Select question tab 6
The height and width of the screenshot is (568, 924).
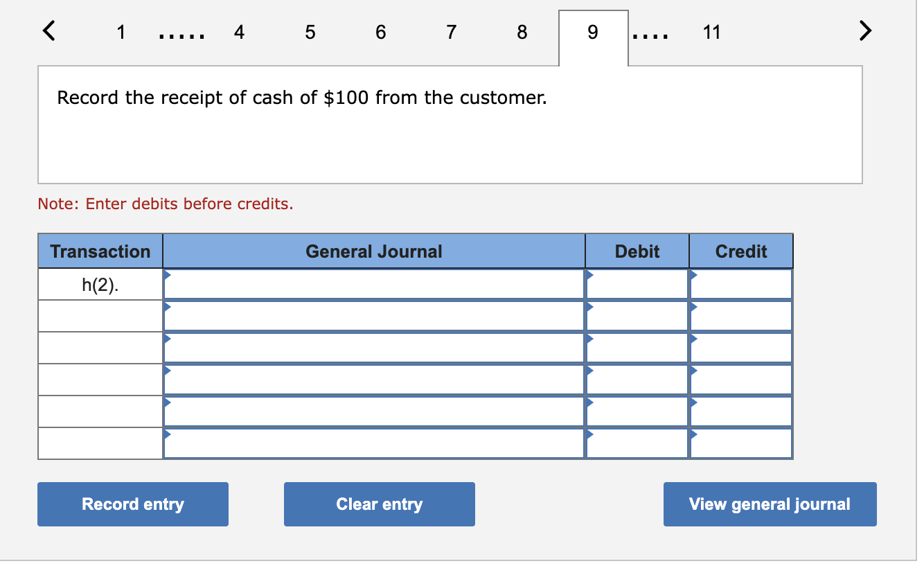pyautogui.click(x=380, y=32)
